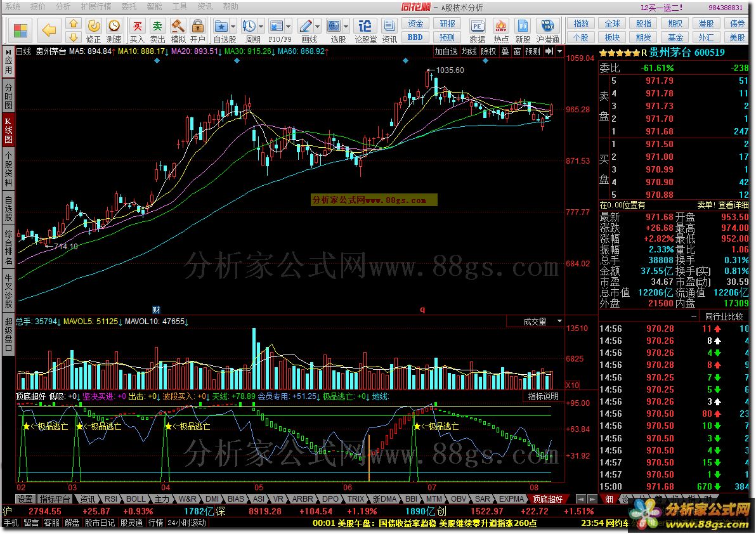This screenshot has height=534, width=756.
Task: Toggle 叠 overlay mode
Action: pos(505,51)
